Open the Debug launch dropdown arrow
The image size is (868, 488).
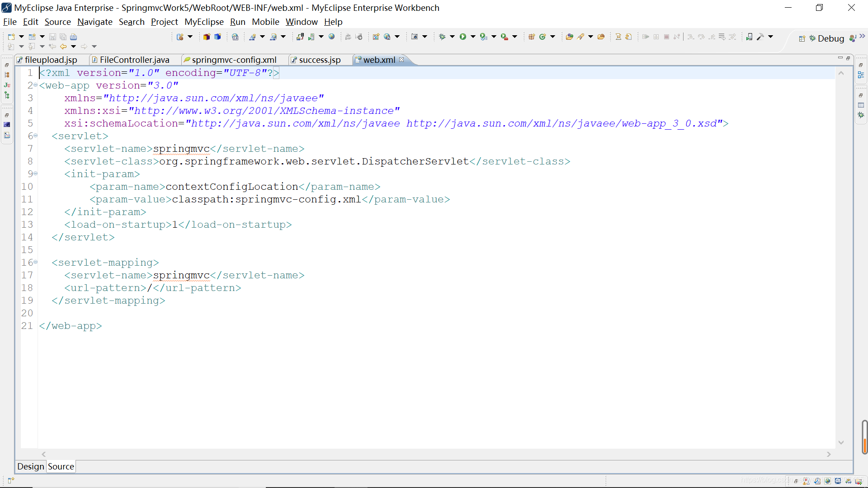pyautogui.click(x=452, y=37)
